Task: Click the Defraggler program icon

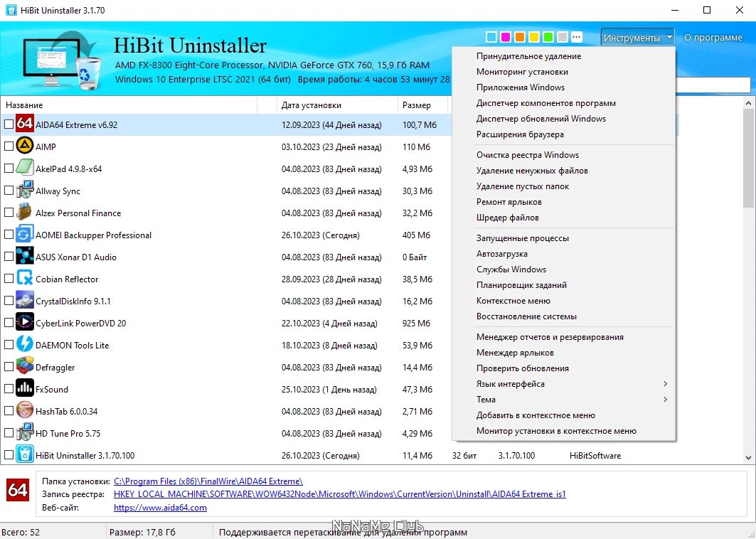Action: (x=25, y=367)
